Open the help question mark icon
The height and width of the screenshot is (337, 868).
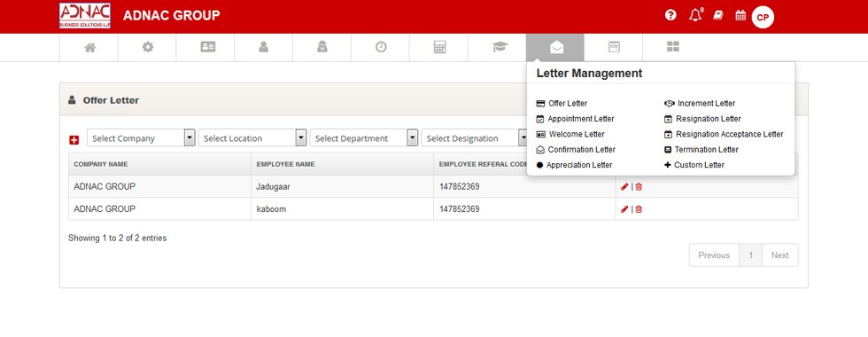click(671, 16)
